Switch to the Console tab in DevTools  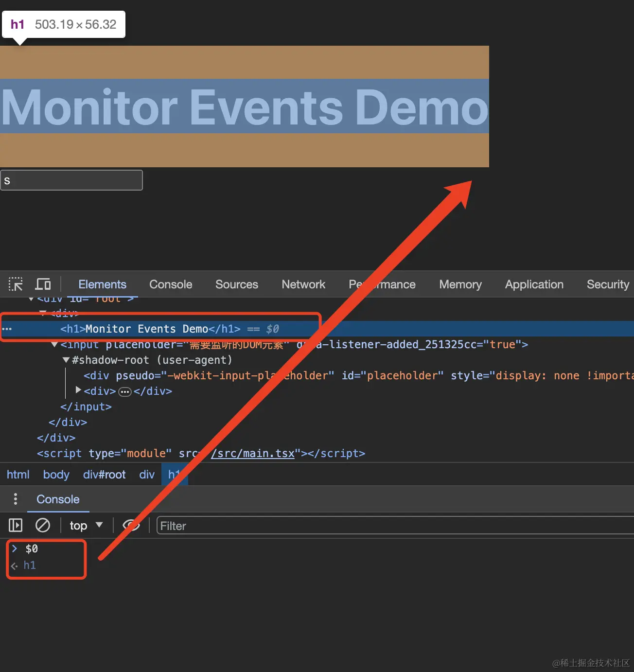(171, 284)
